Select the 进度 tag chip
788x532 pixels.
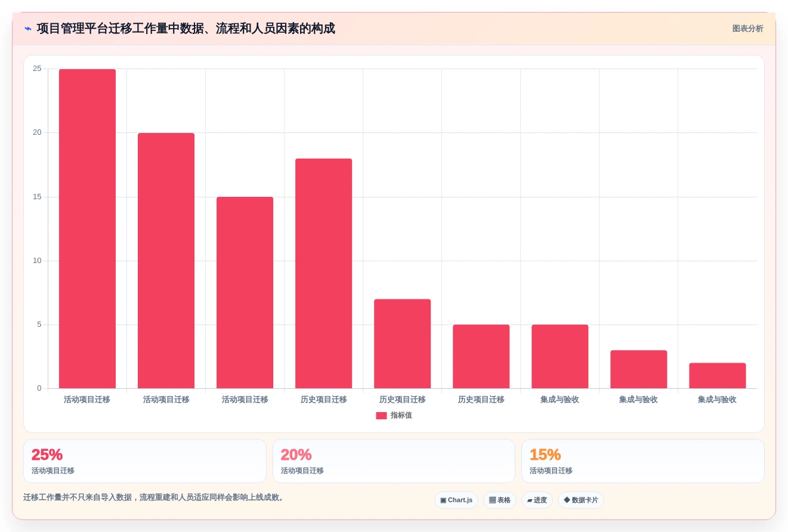point(537,500)
